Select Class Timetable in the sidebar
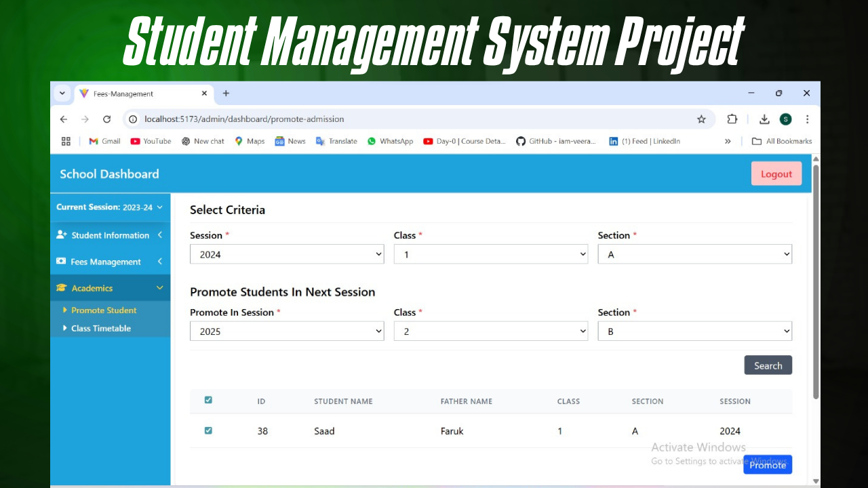 (x=101, y=328)
